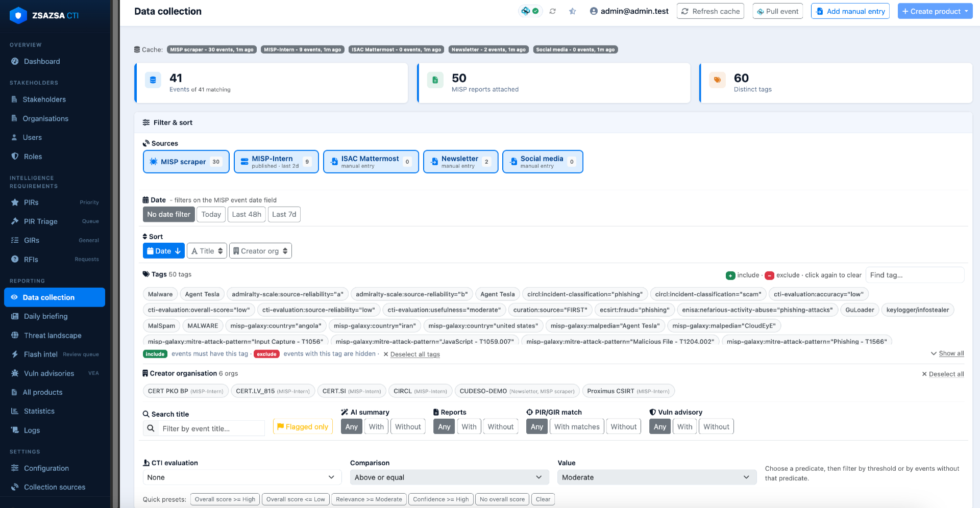Open Organisations in sidebar
The image size is (980, 508).
click(55, 118)
